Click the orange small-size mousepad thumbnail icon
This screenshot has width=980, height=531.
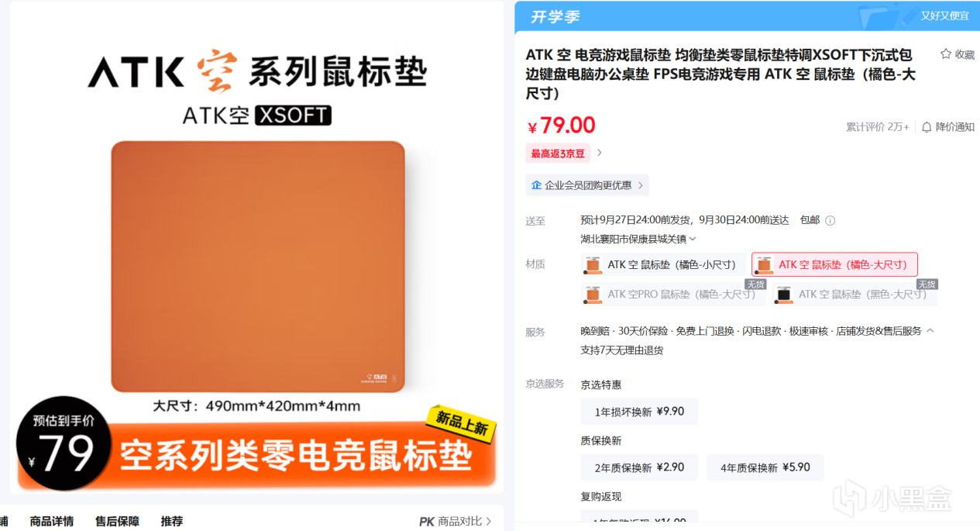click(593, 264)
